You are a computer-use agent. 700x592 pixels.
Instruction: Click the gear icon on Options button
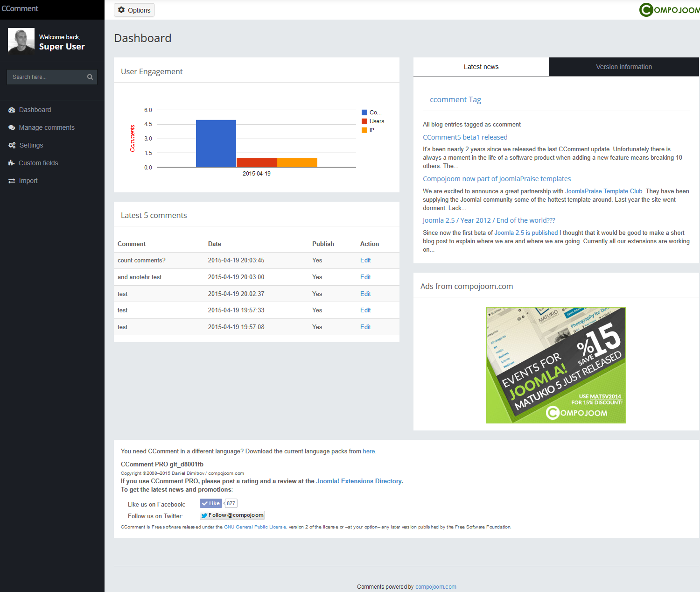coord(121,10)
